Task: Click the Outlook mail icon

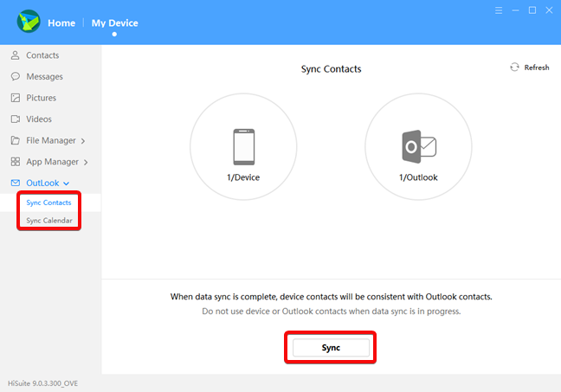Action: tap(419, 146)
